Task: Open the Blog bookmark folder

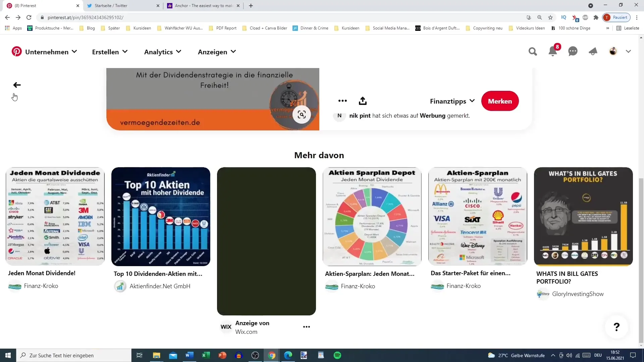Action: pyautogui.click(x=87, y=28)
